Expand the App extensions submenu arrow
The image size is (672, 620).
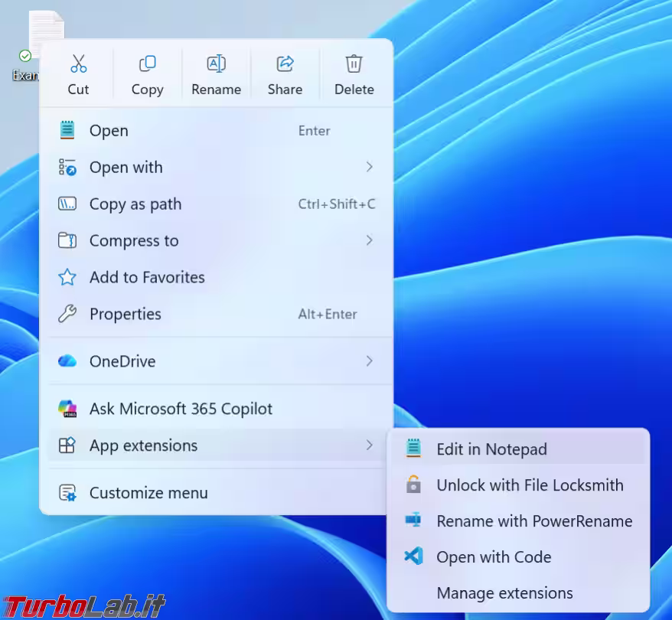tap(370, 445)
